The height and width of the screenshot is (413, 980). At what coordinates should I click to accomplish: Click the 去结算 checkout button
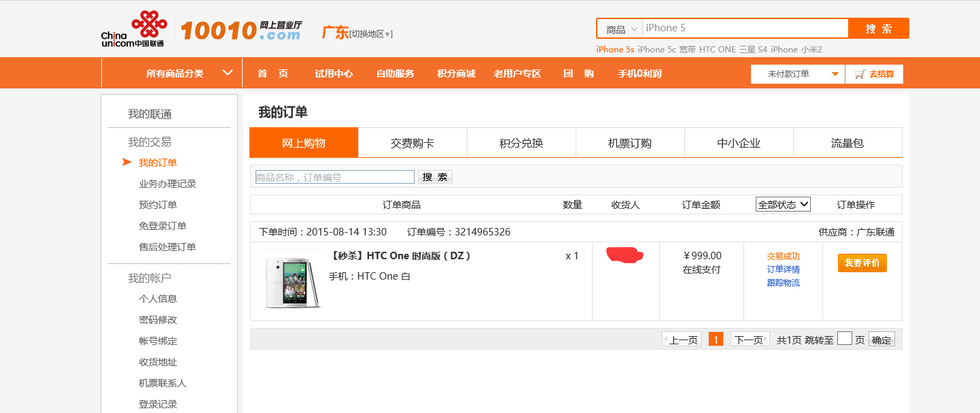tap(874, 74)
